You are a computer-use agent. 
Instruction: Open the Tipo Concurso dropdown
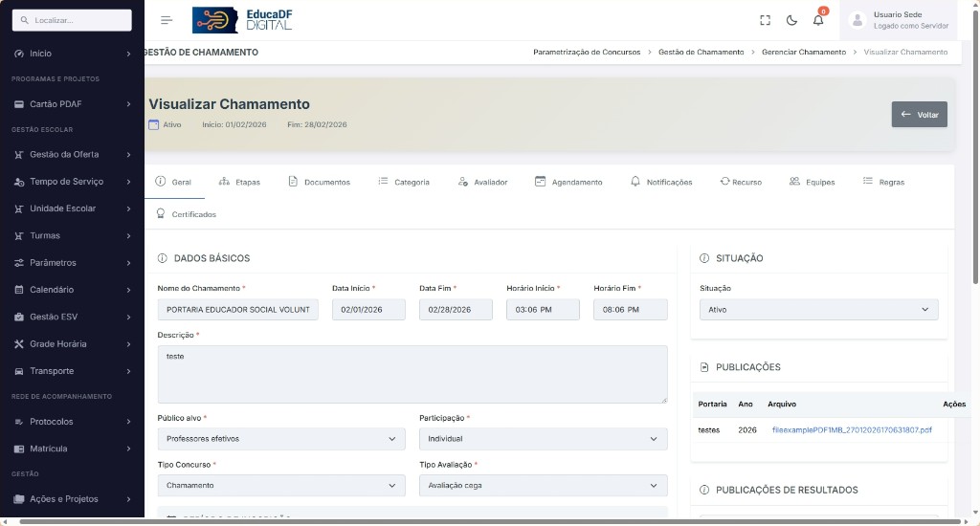point(281,486)
